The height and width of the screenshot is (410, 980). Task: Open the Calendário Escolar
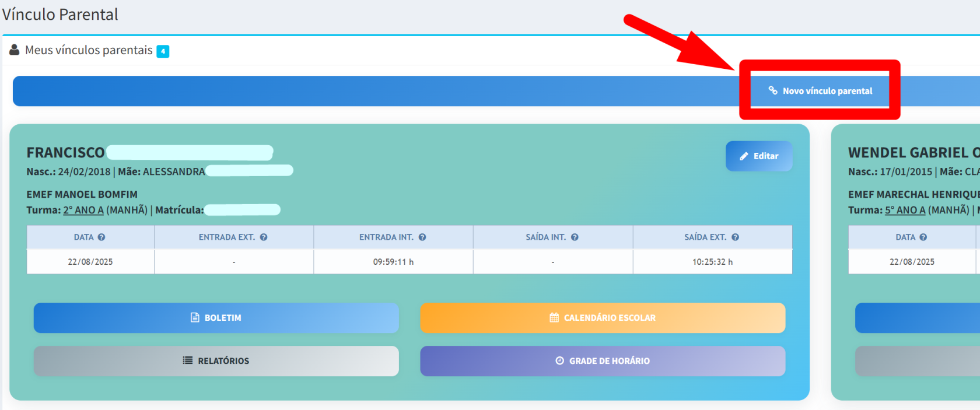pyautogui.click(x=602, y=318)
